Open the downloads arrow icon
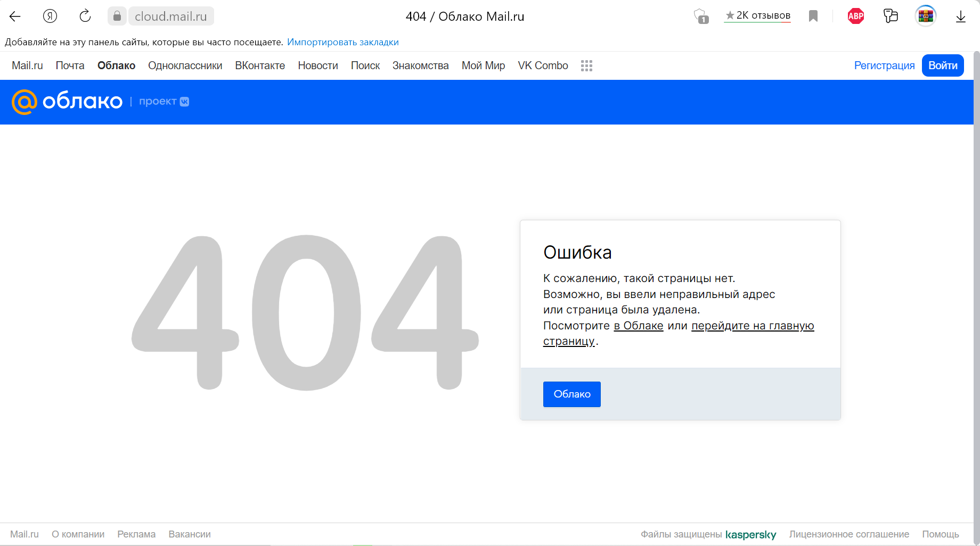This screenshot has height=546, width=980. pyautogui.click(x=961, y=16)
